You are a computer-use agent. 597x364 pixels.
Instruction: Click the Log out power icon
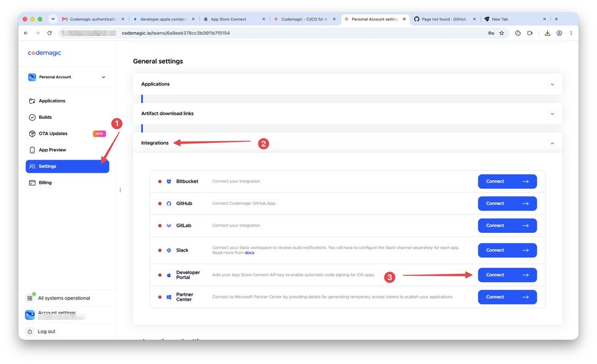30,332
